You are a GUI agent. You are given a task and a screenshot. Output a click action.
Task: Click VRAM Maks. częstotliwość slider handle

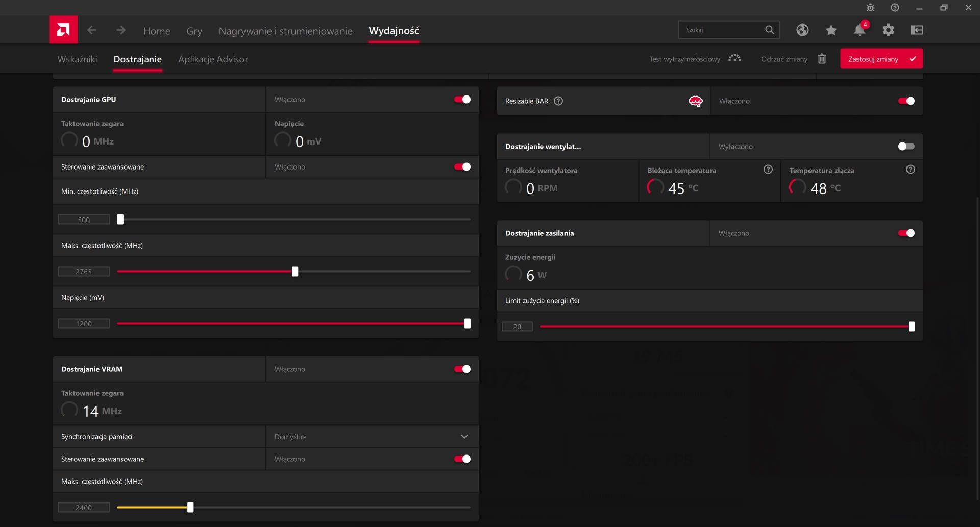pyautogui.click(x=190, y=508)
